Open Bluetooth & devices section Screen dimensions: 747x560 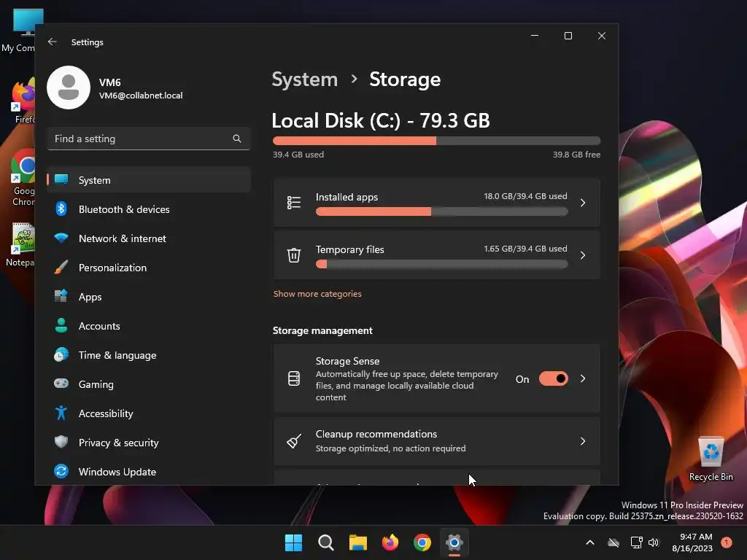(149, 209)
